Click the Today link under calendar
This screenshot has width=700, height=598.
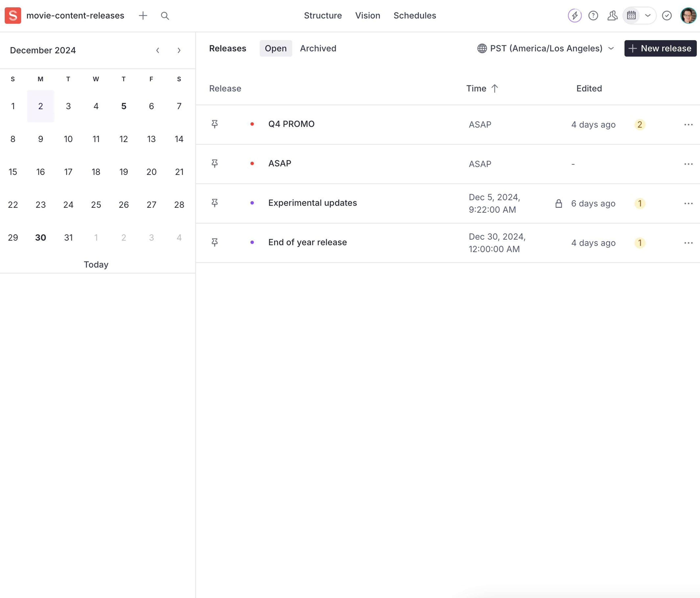click(x=96, y=264)
